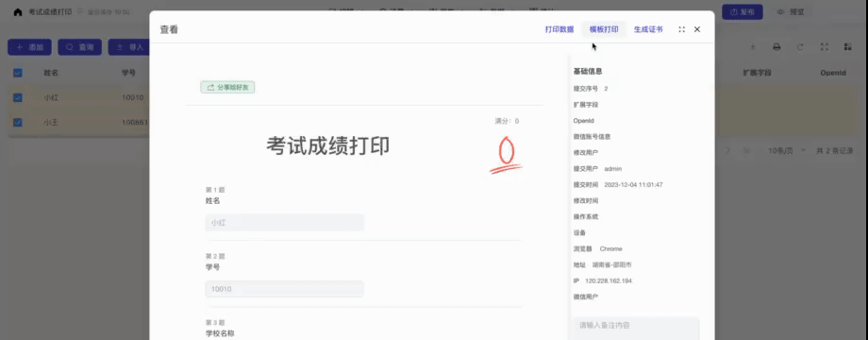868x340 pixels.
Task: Click the fullscreen icon in the background table toolbar
Action: (824, 47)
